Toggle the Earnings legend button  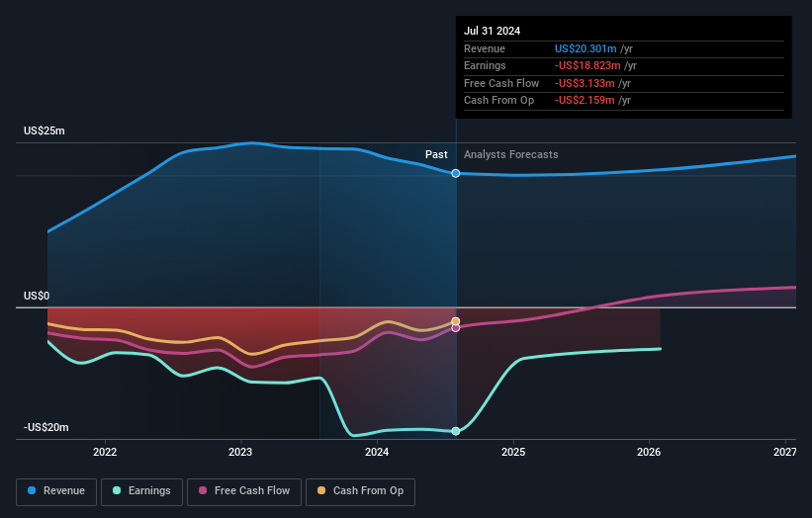click(x=141, y=491)
